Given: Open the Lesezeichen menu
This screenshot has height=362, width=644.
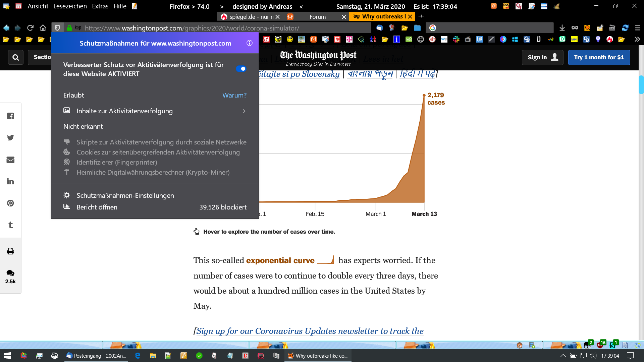Looking at the screenshot, I should pos(70,6).
